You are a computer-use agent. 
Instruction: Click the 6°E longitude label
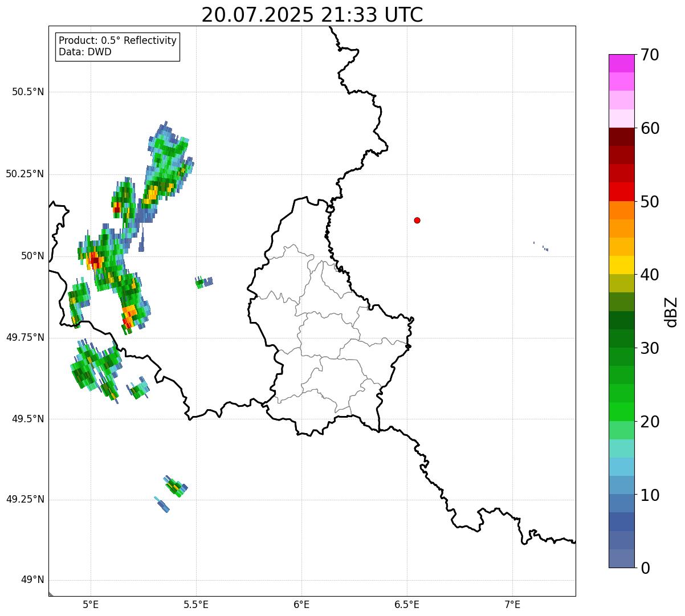pos(301,604)
